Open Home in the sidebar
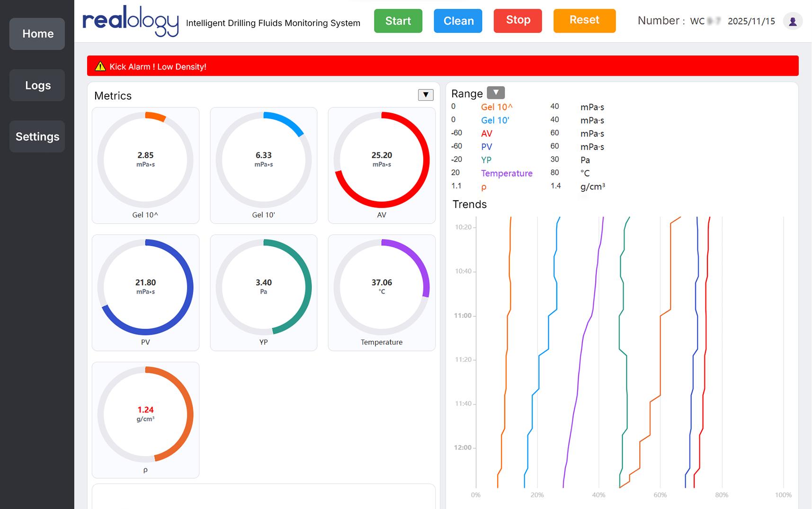This screenshot has width=812, height=509. (37, 34)
